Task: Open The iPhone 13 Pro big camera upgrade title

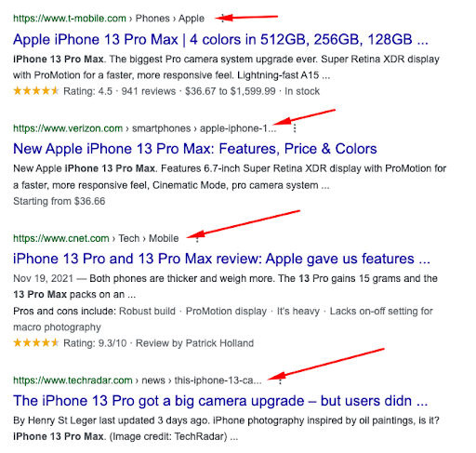Action: tap(220, 401)
